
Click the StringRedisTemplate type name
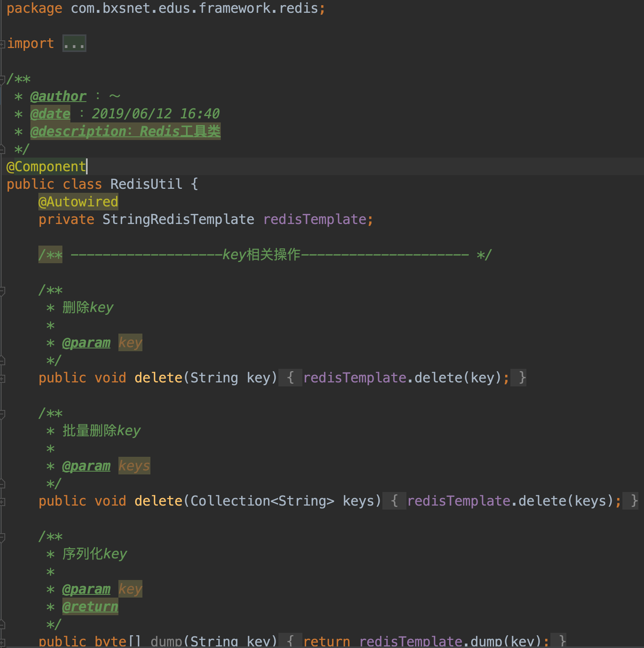pyautogui.click(x=178, y=219)
